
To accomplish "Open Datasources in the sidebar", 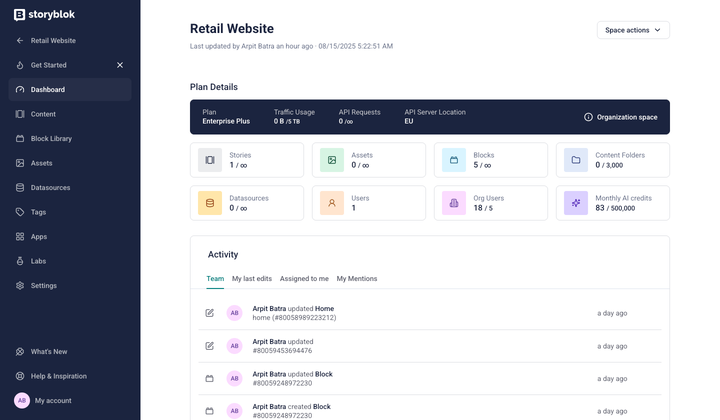I will pyautogui.click(x=49, y=188).
